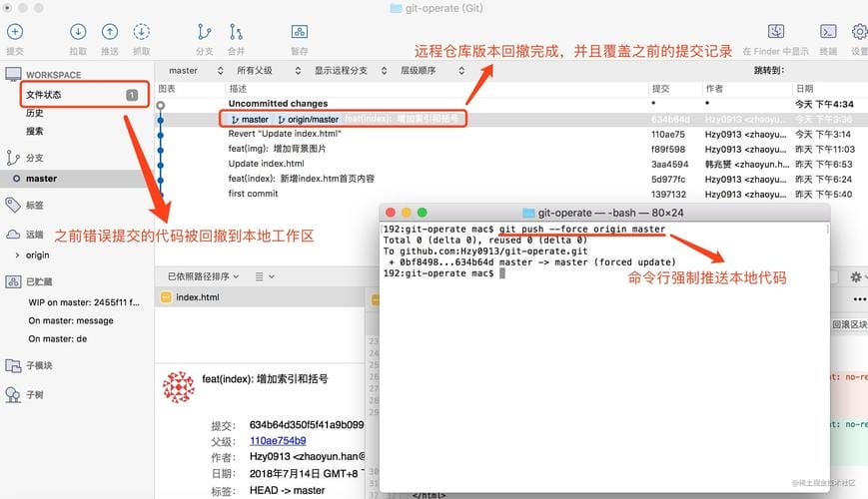868x499 pixels.
Task: Select the 'first commit' row
Action: 511,194
